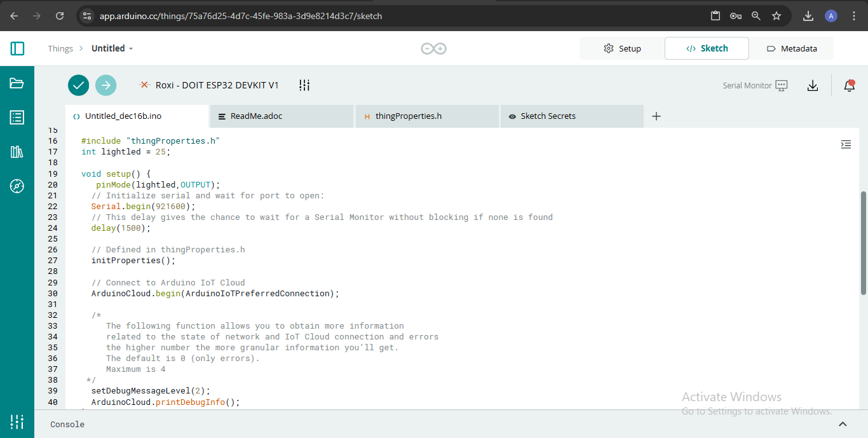Image resolution: width=868 pixels, height=438 pixels.
Task: Switch to the Setup tab
Action: click(622, 48)
